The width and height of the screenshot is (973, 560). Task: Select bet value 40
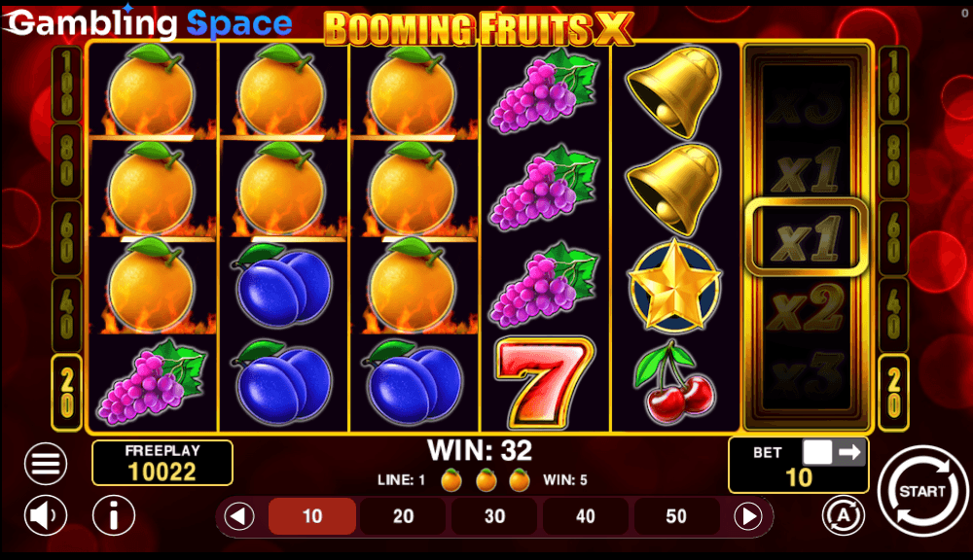(585, 516)
